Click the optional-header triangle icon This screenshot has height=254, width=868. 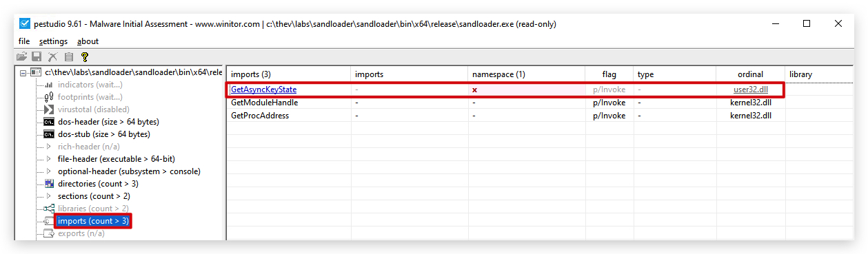click(49, 171)
